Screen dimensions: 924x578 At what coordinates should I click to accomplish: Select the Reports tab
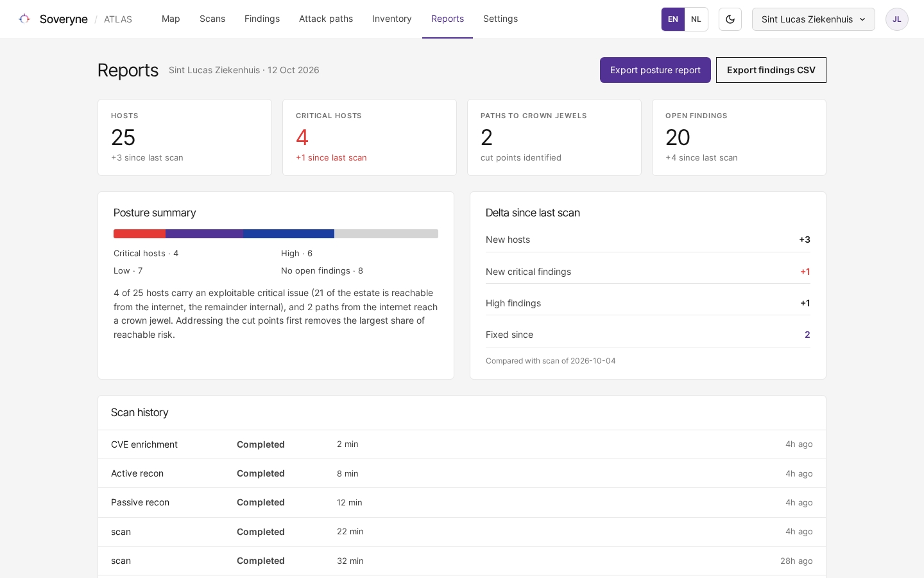[447, 19]
